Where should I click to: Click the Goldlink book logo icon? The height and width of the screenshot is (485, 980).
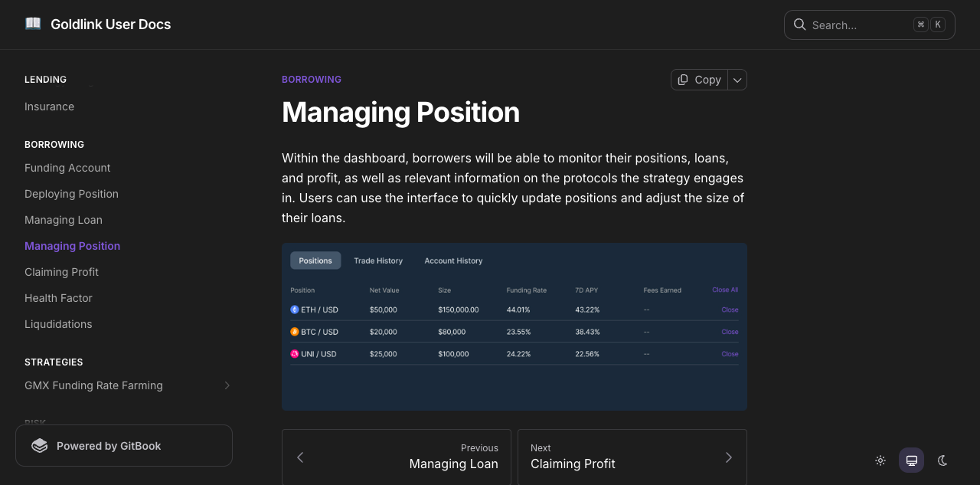32,23
